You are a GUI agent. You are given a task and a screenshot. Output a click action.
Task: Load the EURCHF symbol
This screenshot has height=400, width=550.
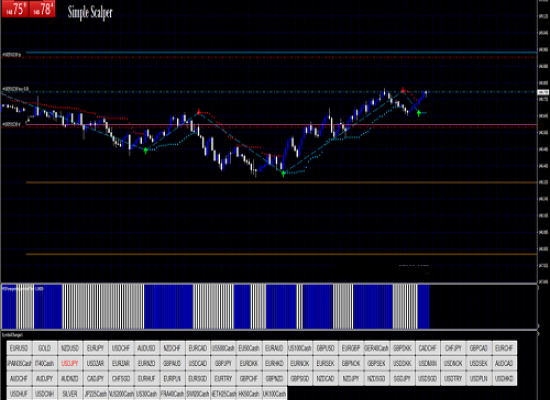pyautogui.click(x=504, y=348)
